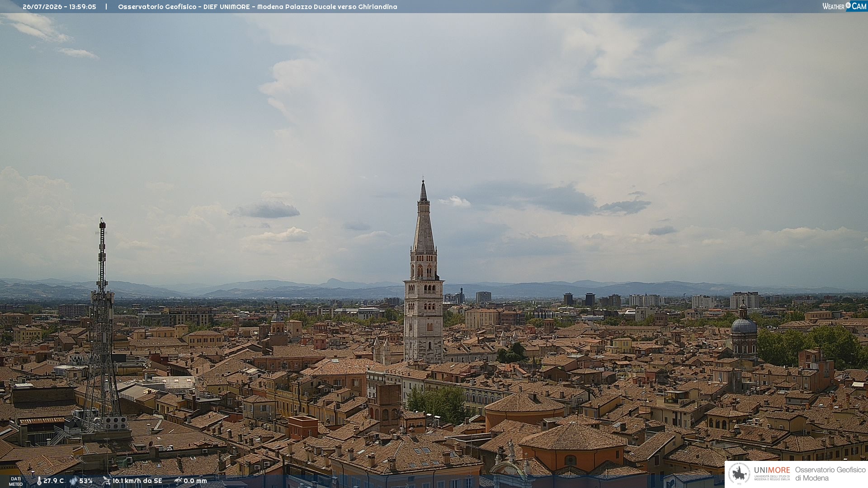
Task: Click the Osservatorio Geofisico di Modena text
Action: coord(830,474)
